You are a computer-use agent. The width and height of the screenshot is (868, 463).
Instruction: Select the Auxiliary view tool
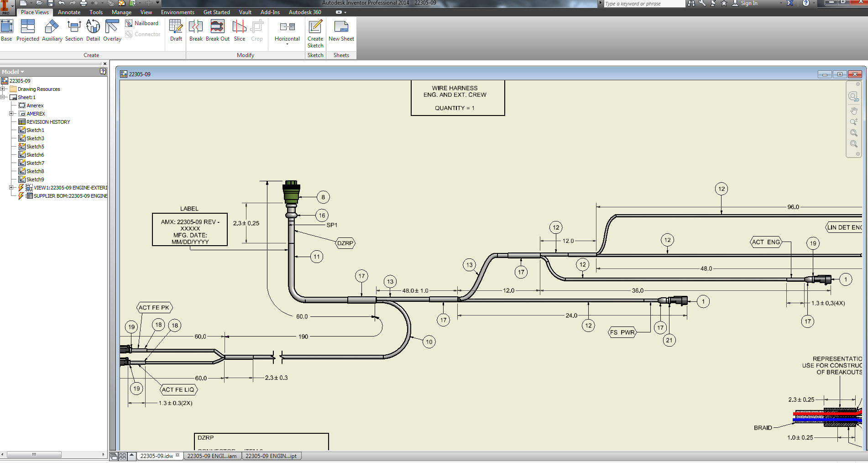[52, 31]
